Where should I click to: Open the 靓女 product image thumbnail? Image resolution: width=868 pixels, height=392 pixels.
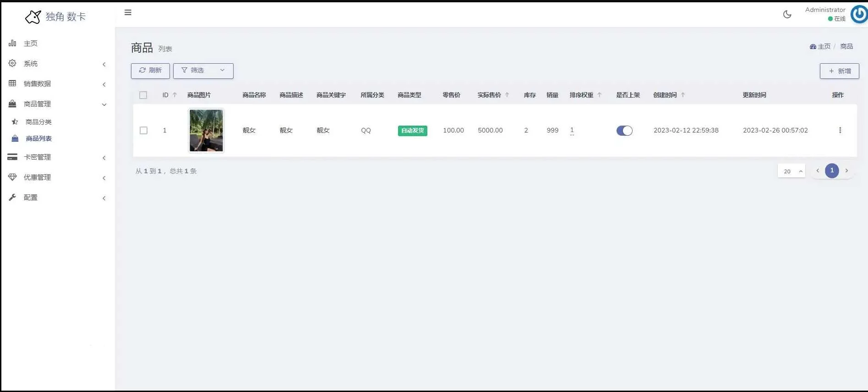[x=206, y=130]
